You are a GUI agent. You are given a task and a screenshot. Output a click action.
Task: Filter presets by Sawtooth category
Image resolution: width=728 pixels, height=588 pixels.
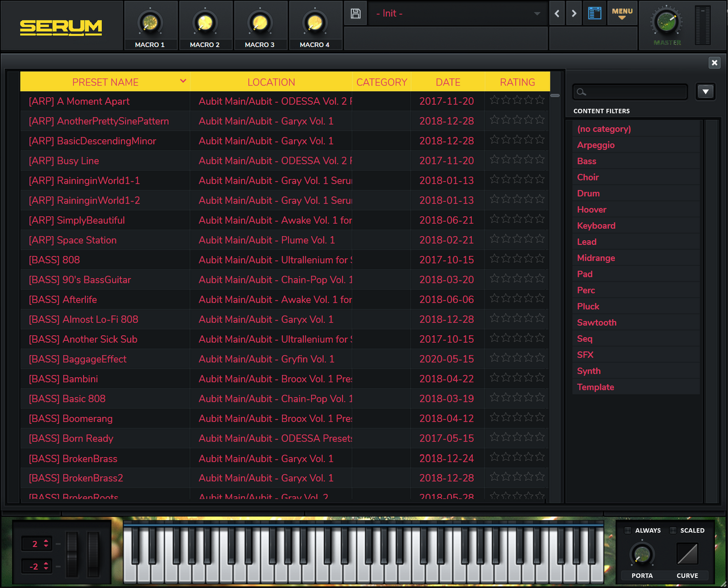[636, 322]
